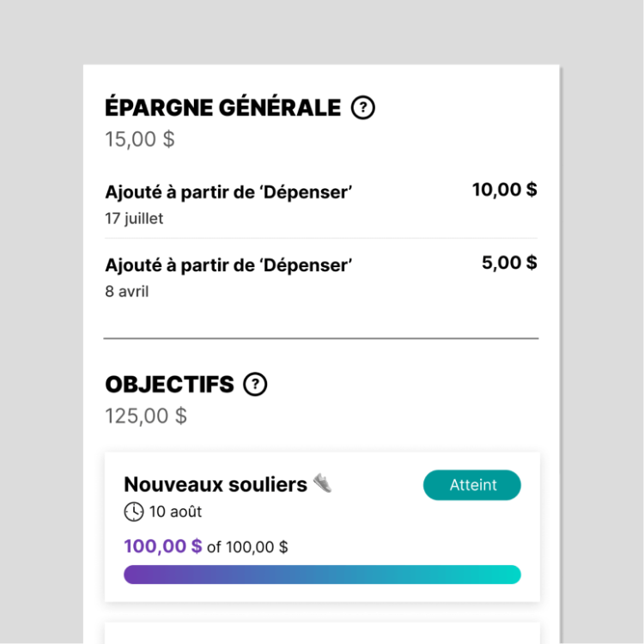This screenshot has height=644, width=644.
Task: Click the Objectifs section heading
Action: 170,385
